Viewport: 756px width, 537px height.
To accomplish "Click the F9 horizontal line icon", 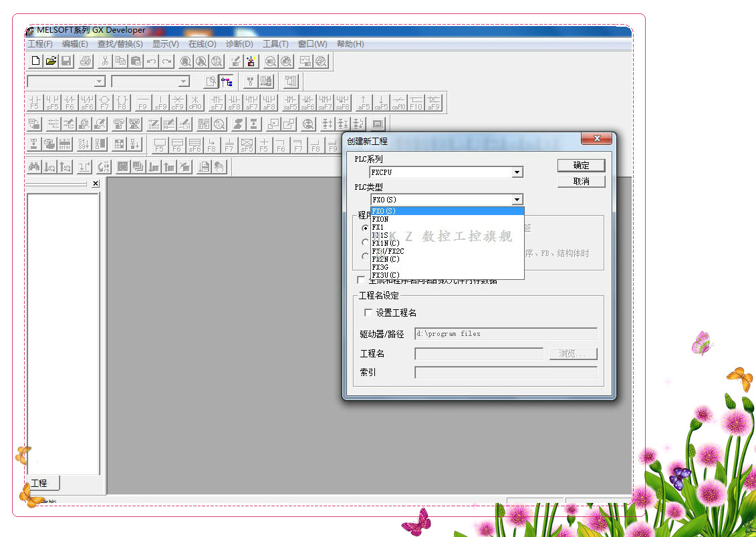I will 143,103.
